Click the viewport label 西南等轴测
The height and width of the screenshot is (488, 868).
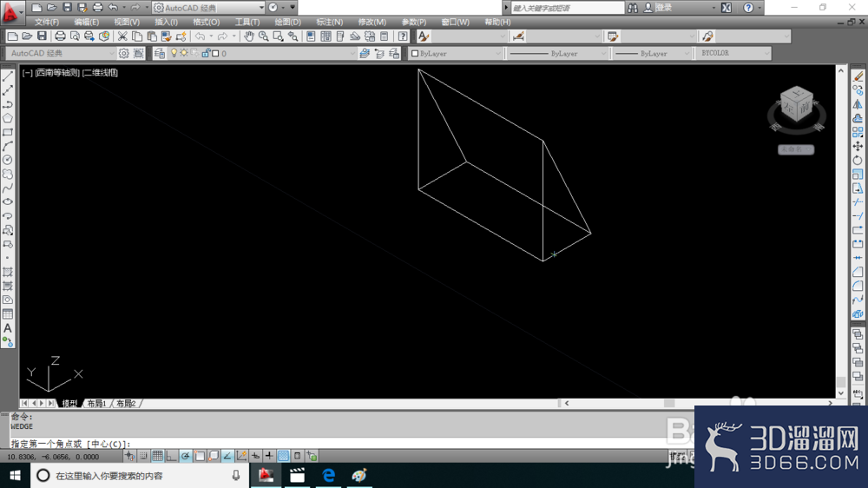point(57,73)
